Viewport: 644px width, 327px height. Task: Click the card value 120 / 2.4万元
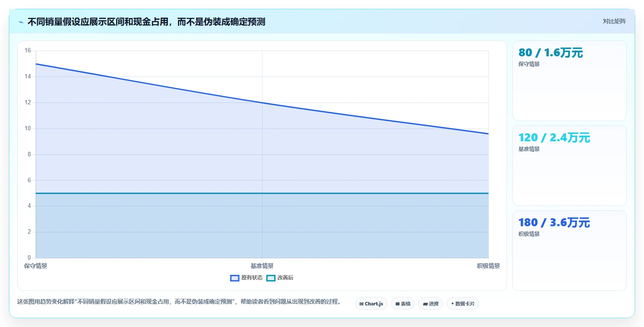point(554,138)
